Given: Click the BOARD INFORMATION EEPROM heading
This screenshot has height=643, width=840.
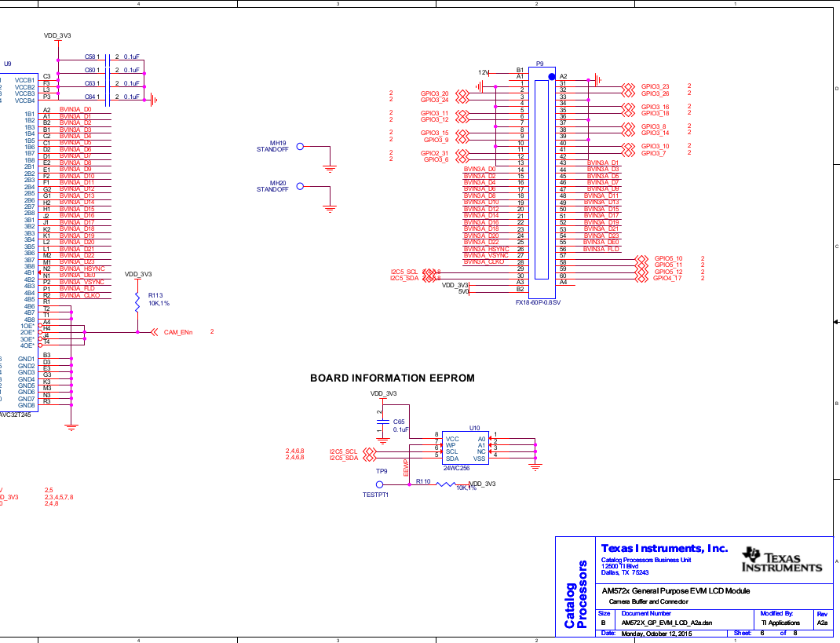Looking at the screenshot, I should pyautogui.click(x=393, y=378).
